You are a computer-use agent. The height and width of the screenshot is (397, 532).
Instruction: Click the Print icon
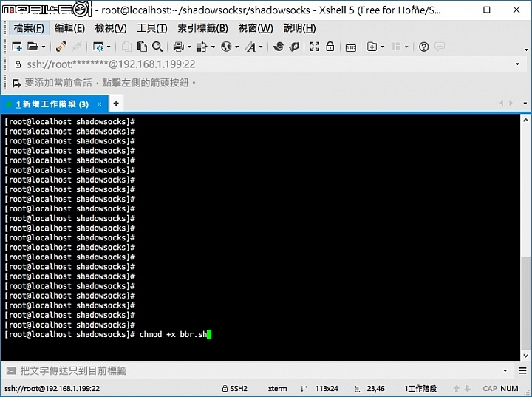(x=179, y=47)
